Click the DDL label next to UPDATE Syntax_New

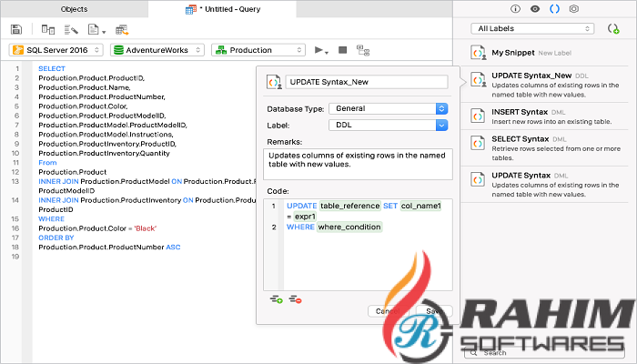(581, 76)
